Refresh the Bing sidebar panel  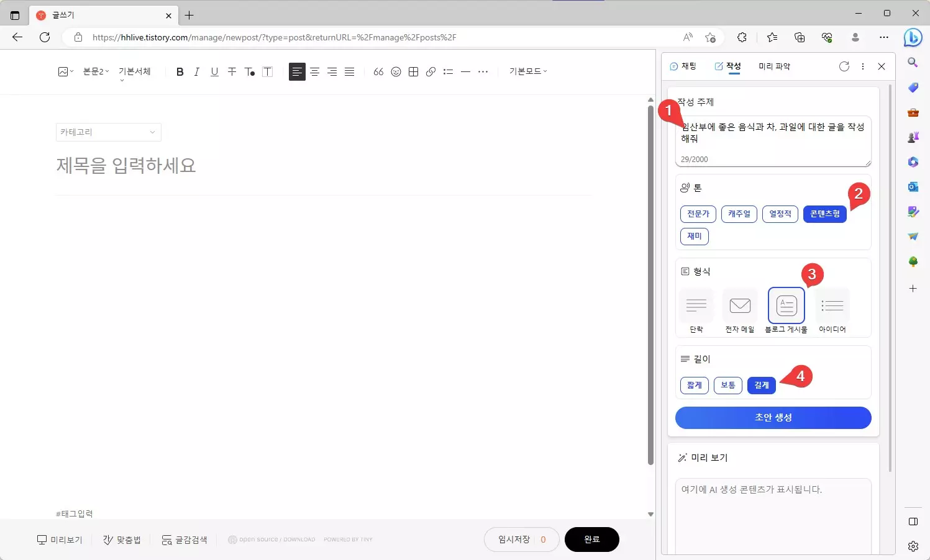tap(844, 66)
